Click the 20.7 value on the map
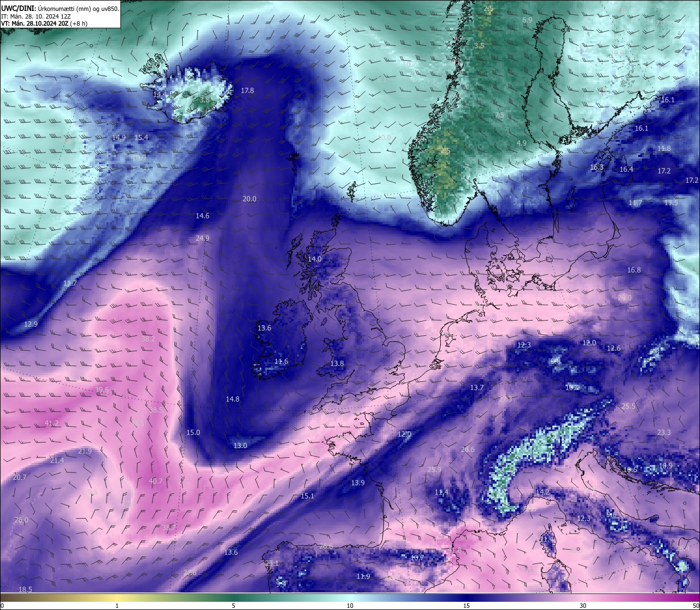This screenshot has height=610, width=700. point(19,477)
